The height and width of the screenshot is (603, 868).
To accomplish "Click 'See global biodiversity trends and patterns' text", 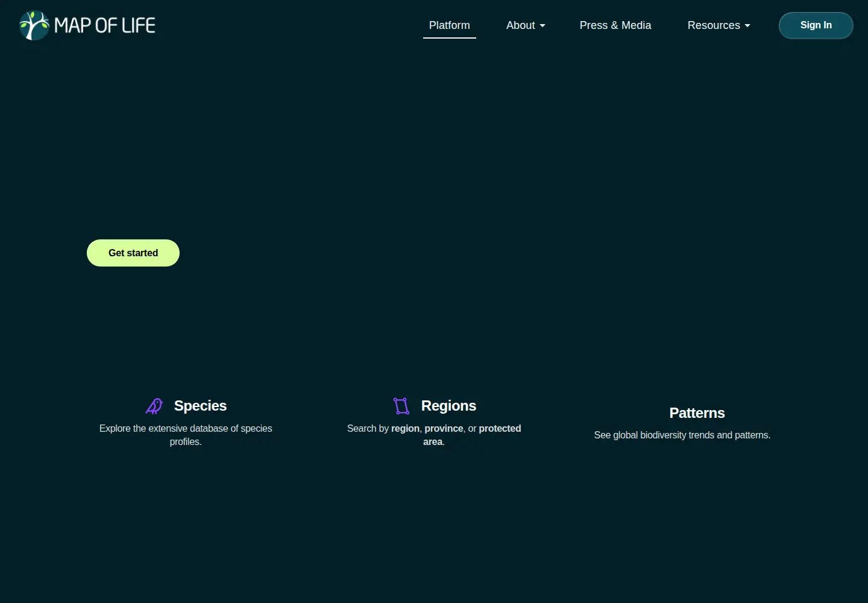I will (682, 435).
